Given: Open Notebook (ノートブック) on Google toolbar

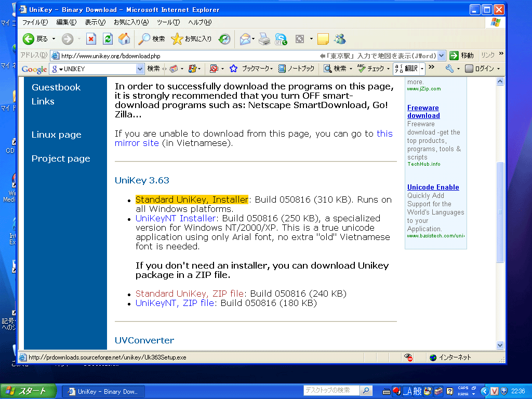Looking at the screenshot, I should [296, 69].
